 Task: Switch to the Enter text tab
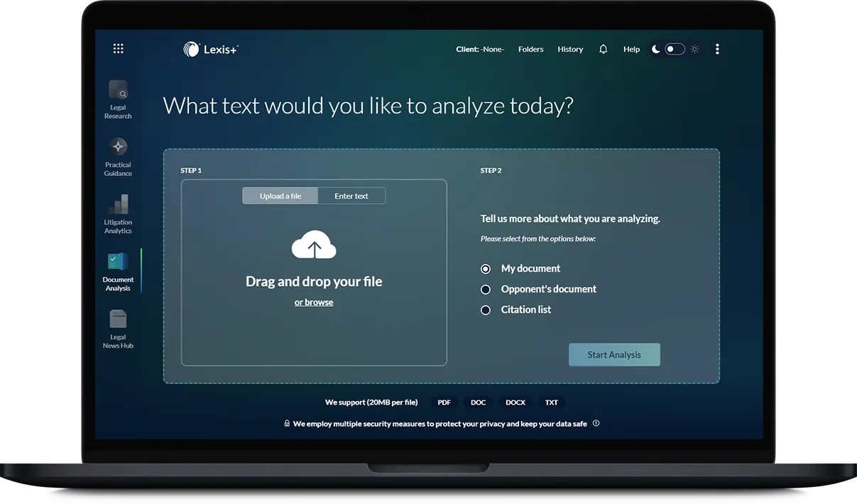351,196
